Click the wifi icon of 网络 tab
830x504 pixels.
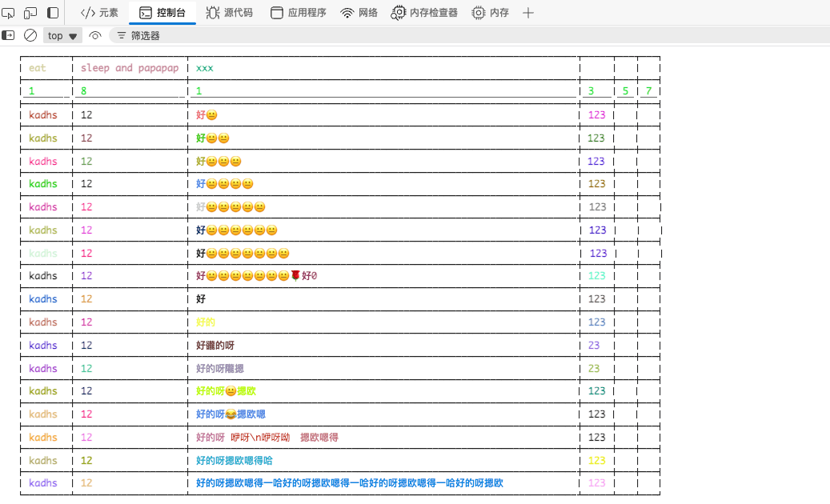point(347,14)
